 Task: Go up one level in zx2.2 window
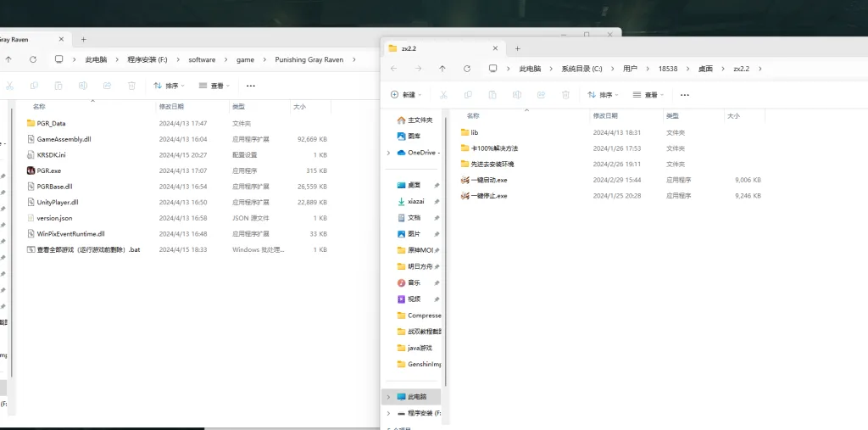(442, 69)
